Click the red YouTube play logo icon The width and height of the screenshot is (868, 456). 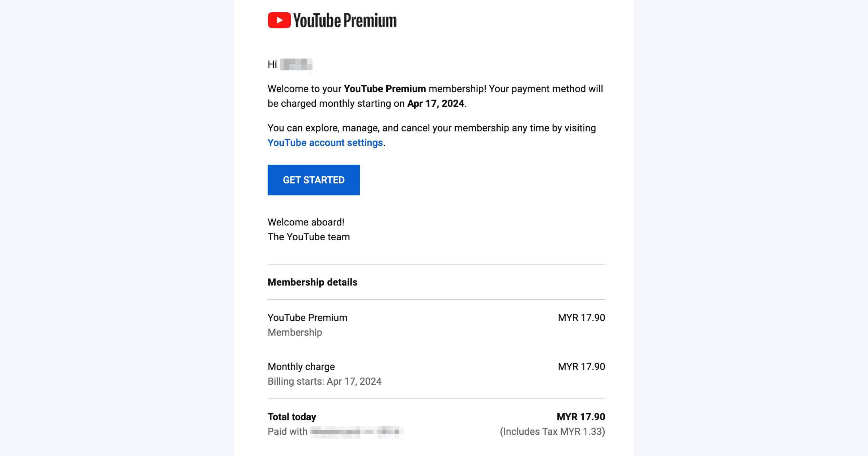[279, 20]
